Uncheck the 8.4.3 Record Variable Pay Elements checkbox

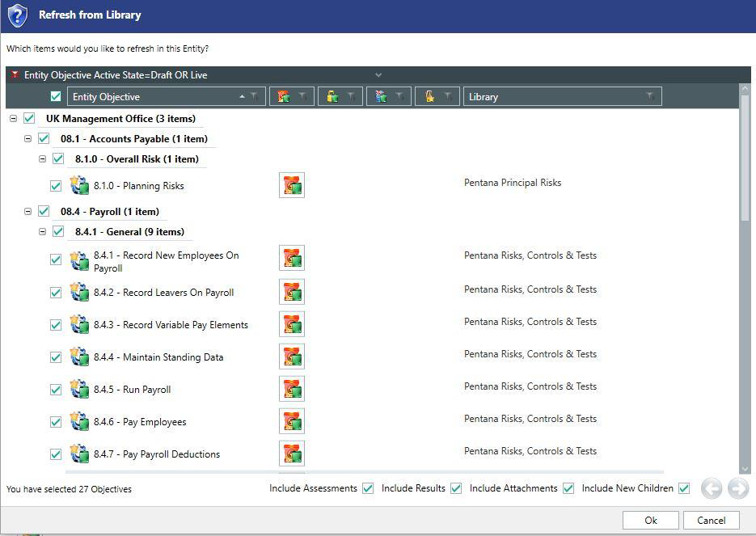pyautogui.click(x=56, y=325)
